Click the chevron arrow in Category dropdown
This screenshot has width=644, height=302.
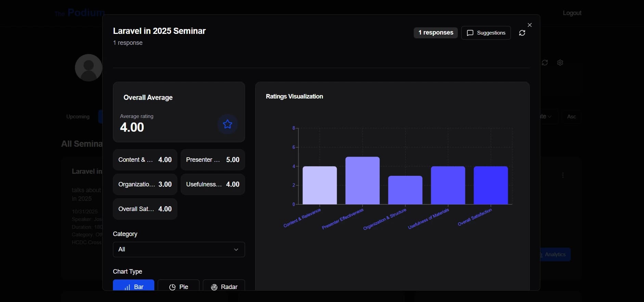236,250
